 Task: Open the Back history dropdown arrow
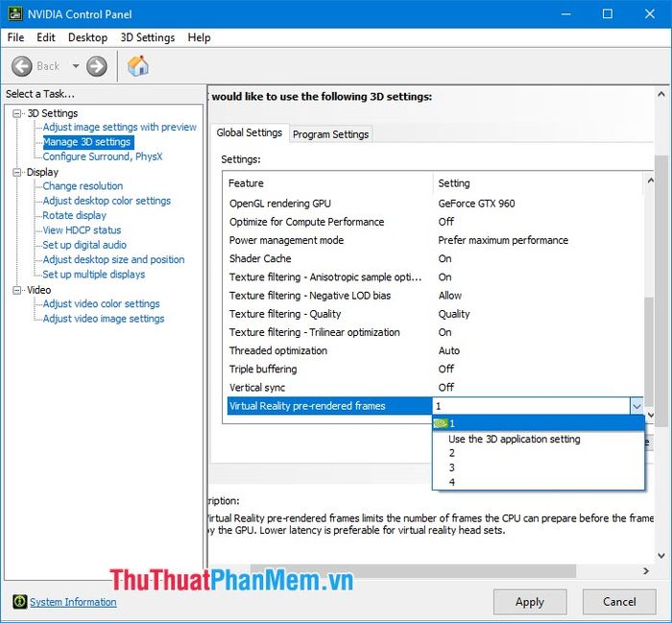click(x=76, y=66)
